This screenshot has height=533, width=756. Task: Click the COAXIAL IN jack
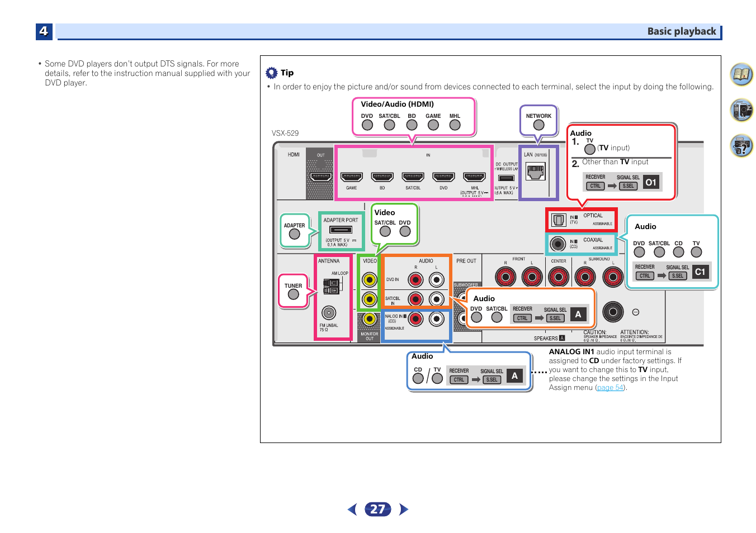coord(557,244)
